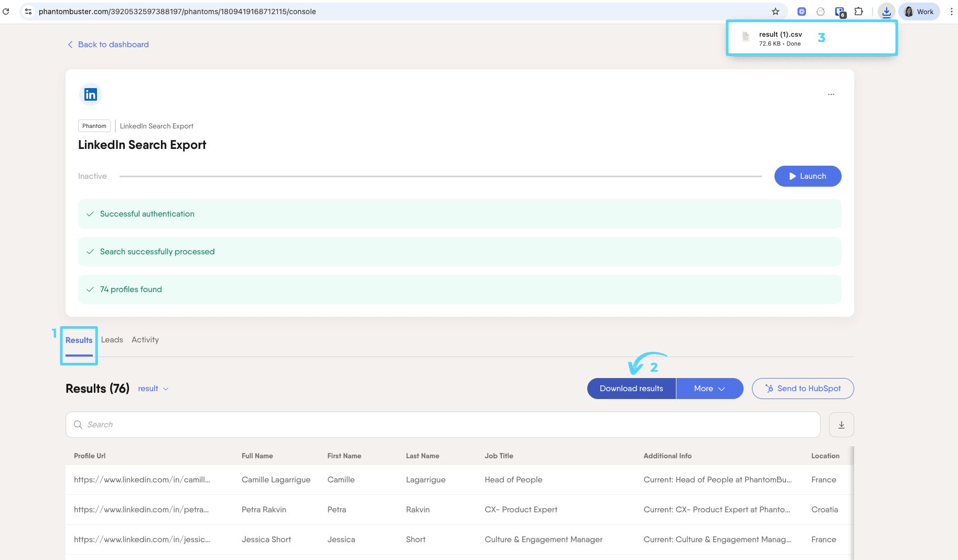Click the LinkedIn logo icon on phantom card
Image resolution: width=958 pixels, height=560 pixels.
[x=91, y=94]
